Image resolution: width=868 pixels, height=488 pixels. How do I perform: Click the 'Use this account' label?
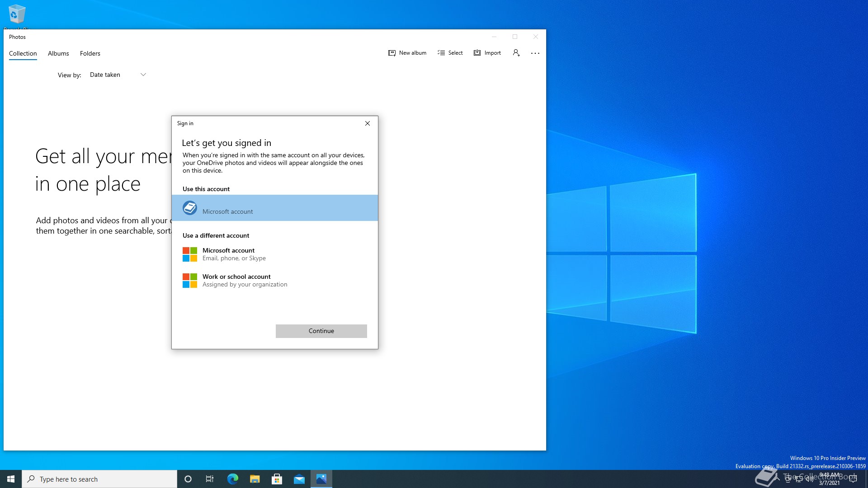(x=206, y=189)
